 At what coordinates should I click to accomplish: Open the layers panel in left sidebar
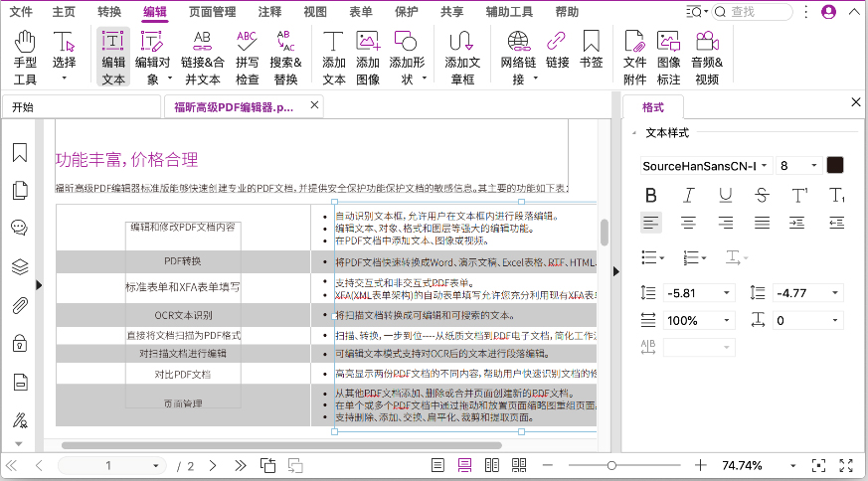(19, 266)
